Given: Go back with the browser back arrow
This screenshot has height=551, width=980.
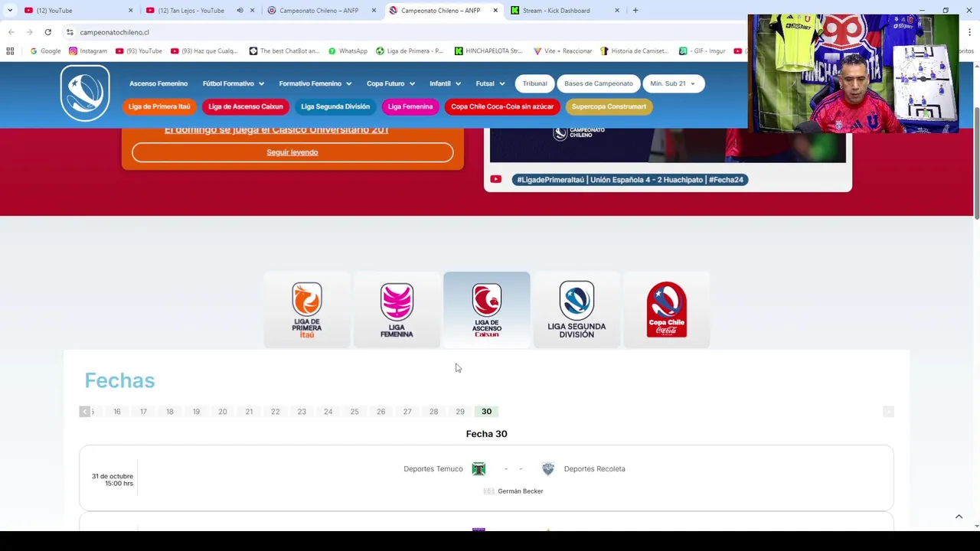Looking at the screenshot, I should 11,32.
